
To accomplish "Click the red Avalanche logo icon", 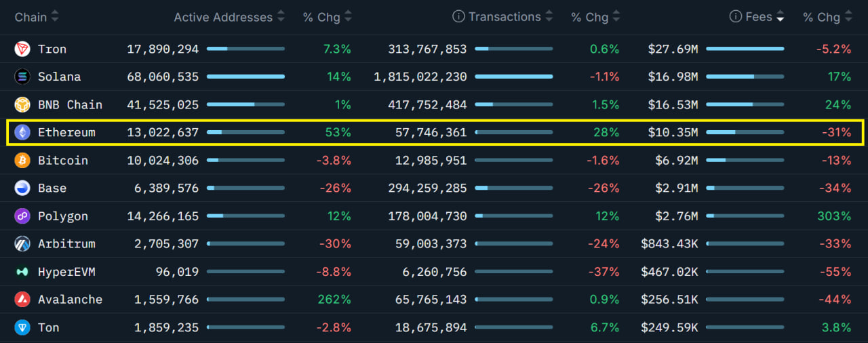I will (x=22, y=299).
